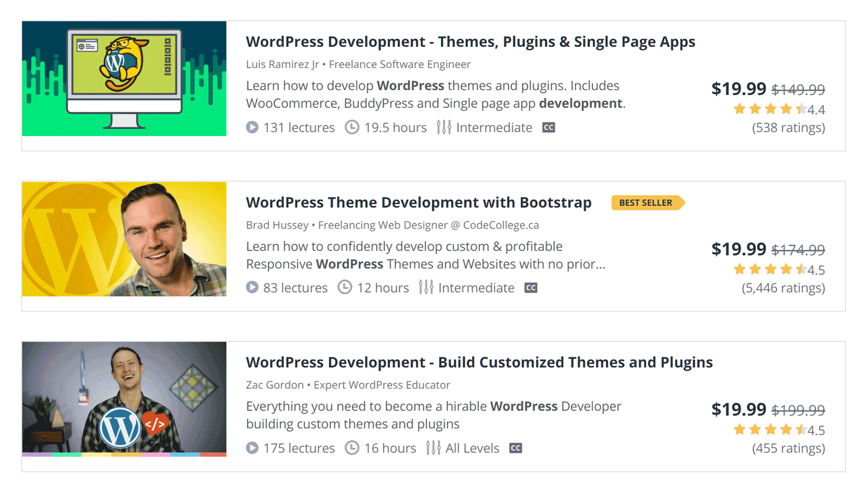Click the description about Responsive WordPress Themes
The height and width of the screenshot is (492, 868).
(426, 255)
